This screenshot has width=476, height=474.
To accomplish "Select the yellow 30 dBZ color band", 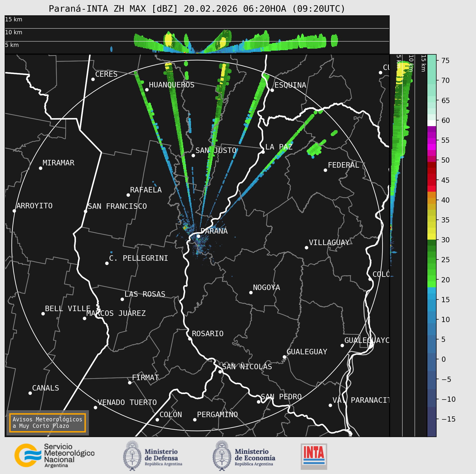I will pos(432,236).
